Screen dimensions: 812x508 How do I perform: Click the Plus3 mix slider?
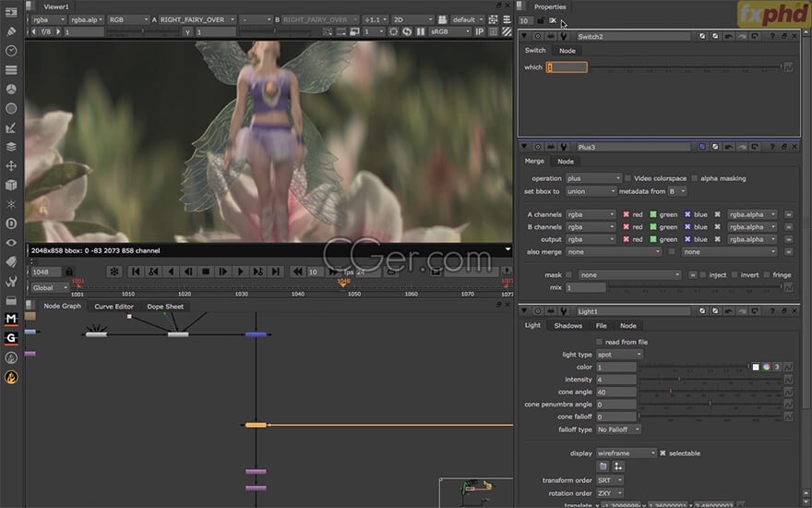pyautogui.click(x=695, y=287)
